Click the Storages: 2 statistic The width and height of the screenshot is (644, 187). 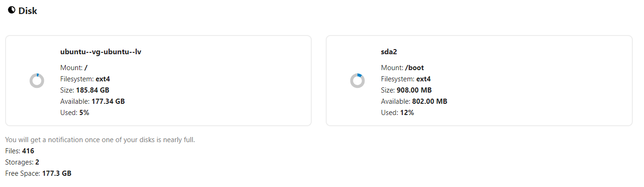pos(22,162)
